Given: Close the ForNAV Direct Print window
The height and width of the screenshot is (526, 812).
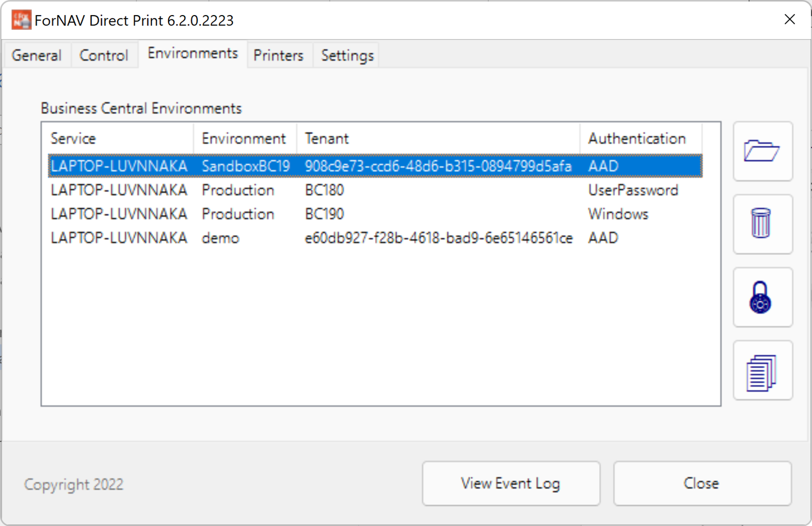Looking at the screenshot, I should point(790,20).
